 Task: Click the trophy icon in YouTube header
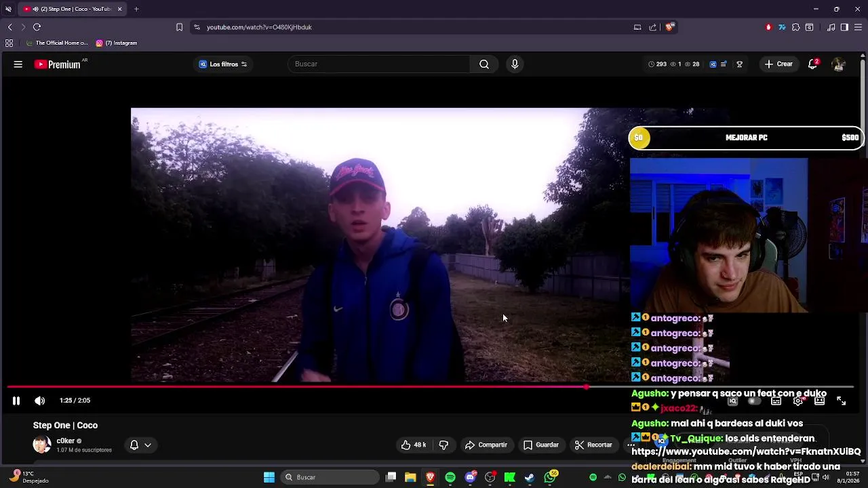(740, 64)
